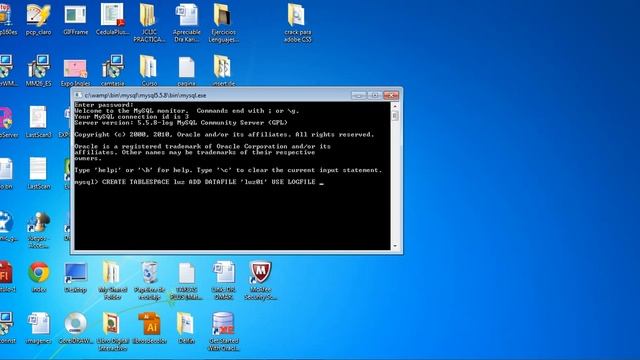Click the console scrollbar down arrow

395,246
